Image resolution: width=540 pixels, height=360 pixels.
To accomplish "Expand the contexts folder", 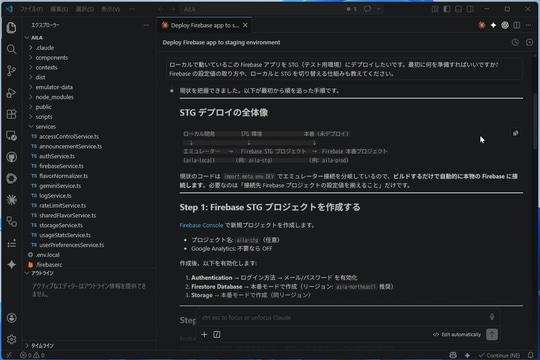I will [46, 67].
